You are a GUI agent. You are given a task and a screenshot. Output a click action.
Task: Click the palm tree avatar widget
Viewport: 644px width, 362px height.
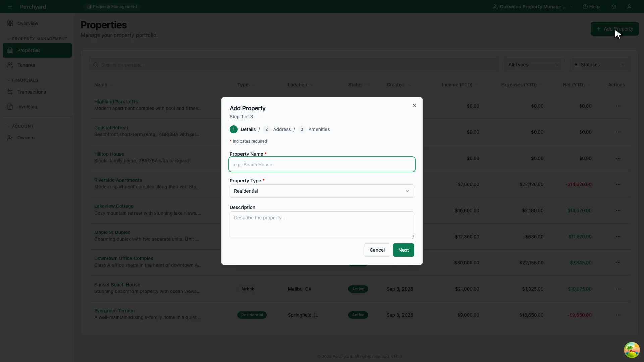pos(632,350)
